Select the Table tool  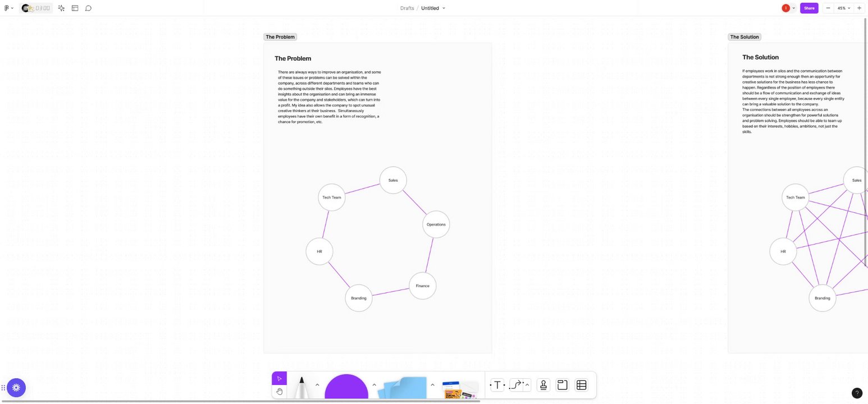tap(582, 385)
